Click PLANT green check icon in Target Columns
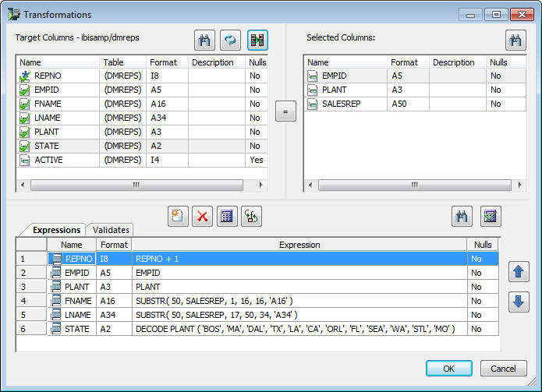The height and width of the screenshot is (392, 542). 25,132
